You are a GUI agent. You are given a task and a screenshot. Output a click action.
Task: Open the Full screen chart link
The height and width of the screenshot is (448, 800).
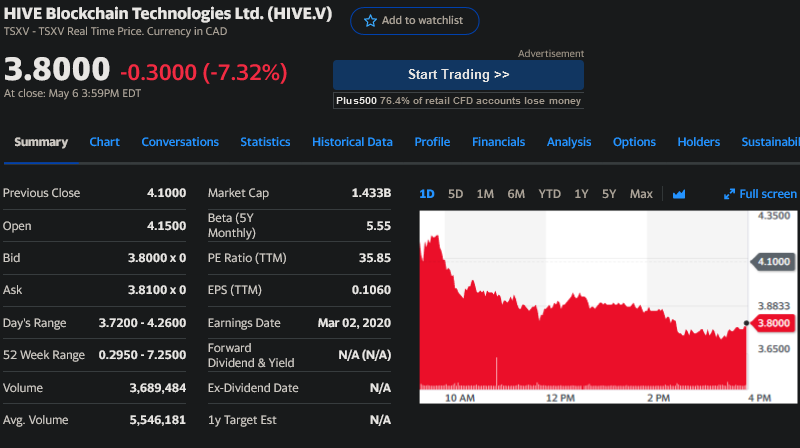(767, 194)
